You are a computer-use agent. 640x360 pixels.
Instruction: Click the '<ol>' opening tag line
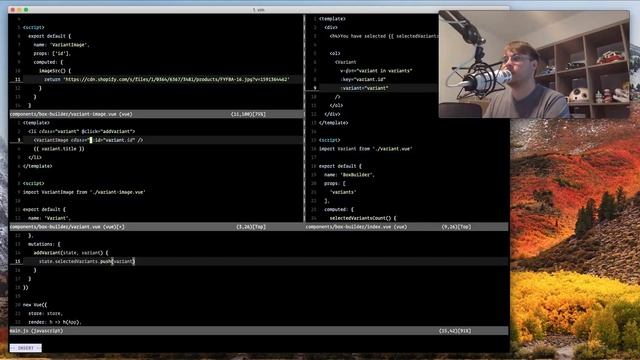[335, 53]
